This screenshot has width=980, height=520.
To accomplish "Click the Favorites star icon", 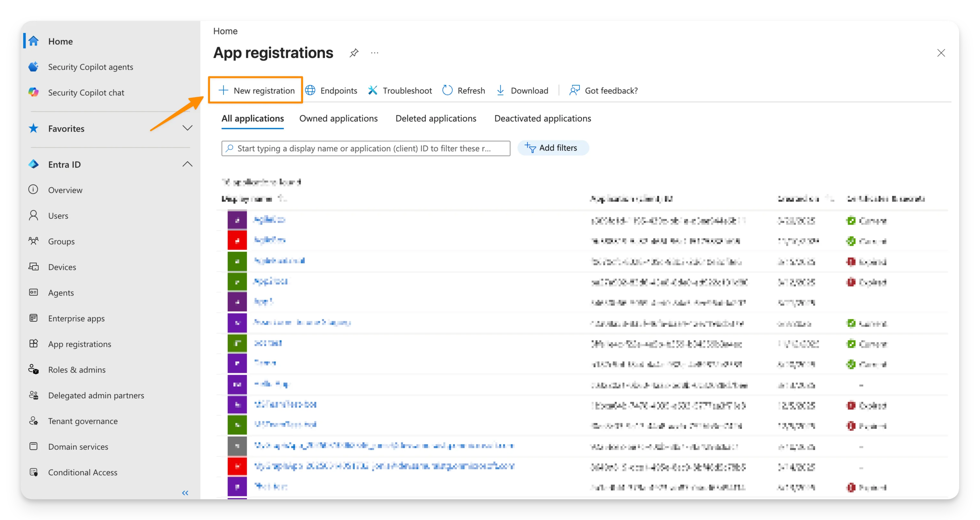I will [33, 129].
